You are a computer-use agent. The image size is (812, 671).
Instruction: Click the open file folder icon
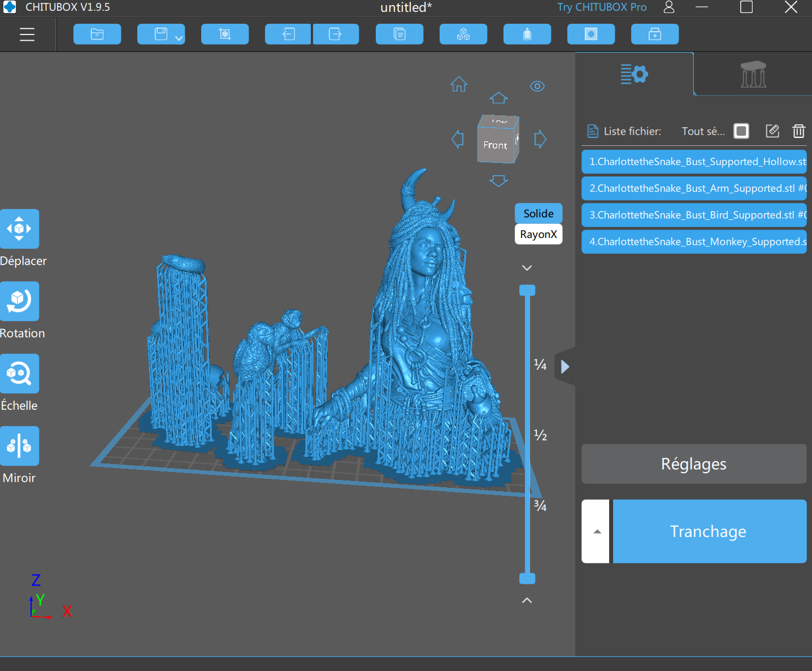point(97,34)
